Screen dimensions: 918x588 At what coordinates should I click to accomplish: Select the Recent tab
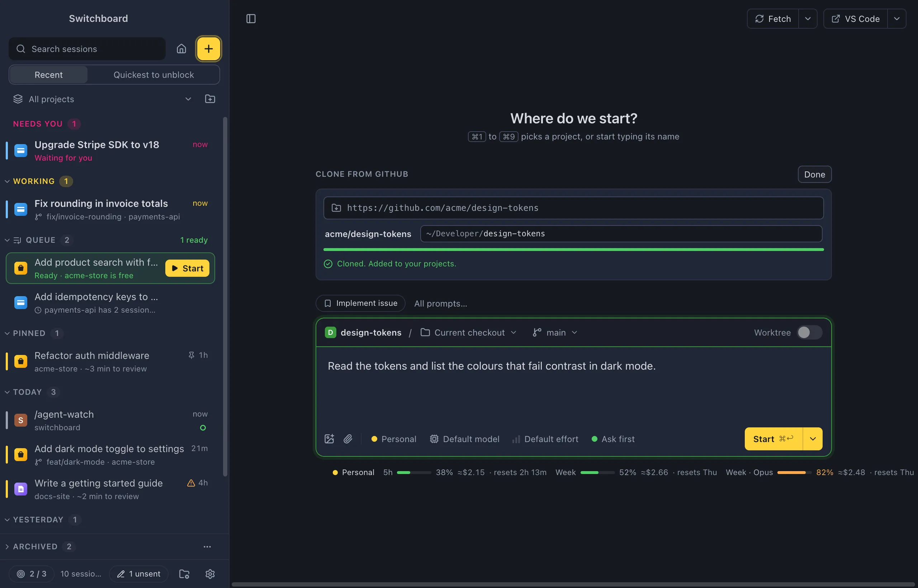[48, 75]
